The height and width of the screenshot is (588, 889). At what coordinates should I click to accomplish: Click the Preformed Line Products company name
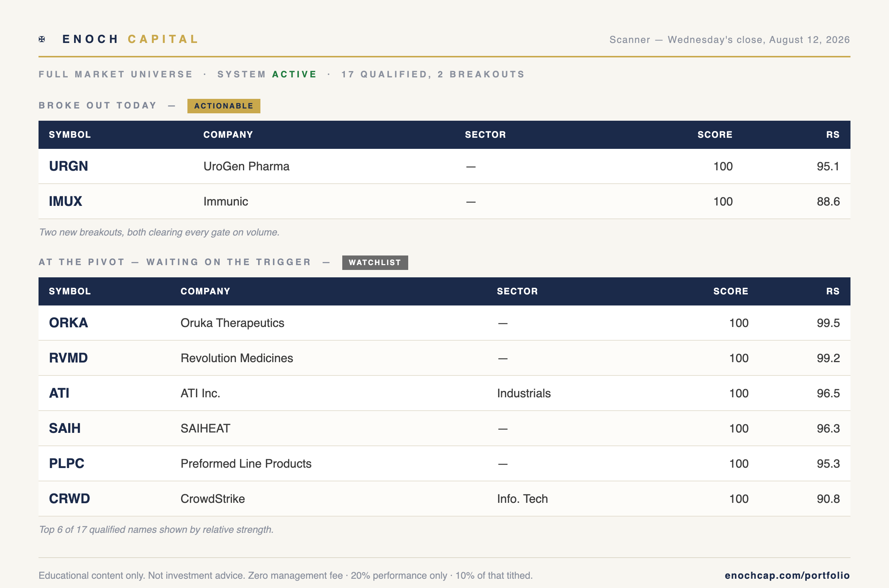246,464
